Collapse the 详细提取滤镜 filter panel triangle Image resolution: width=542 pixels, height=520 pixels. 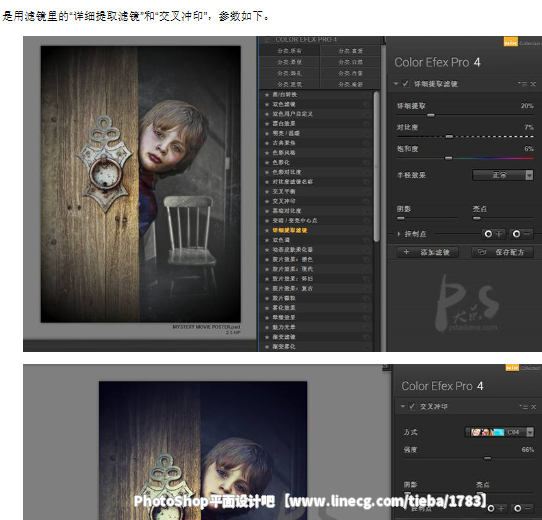[x=396, y=84]
